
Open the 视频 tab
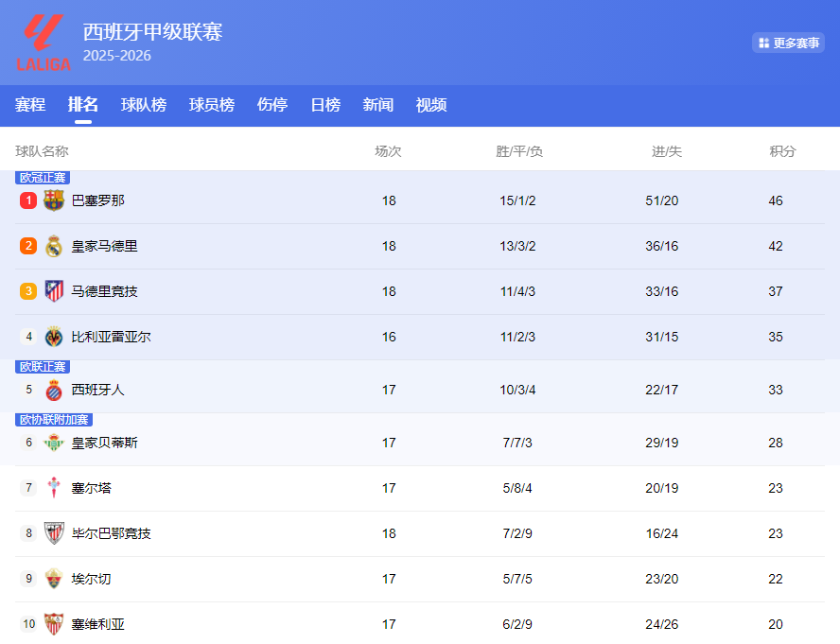click(x=431, y=104)
